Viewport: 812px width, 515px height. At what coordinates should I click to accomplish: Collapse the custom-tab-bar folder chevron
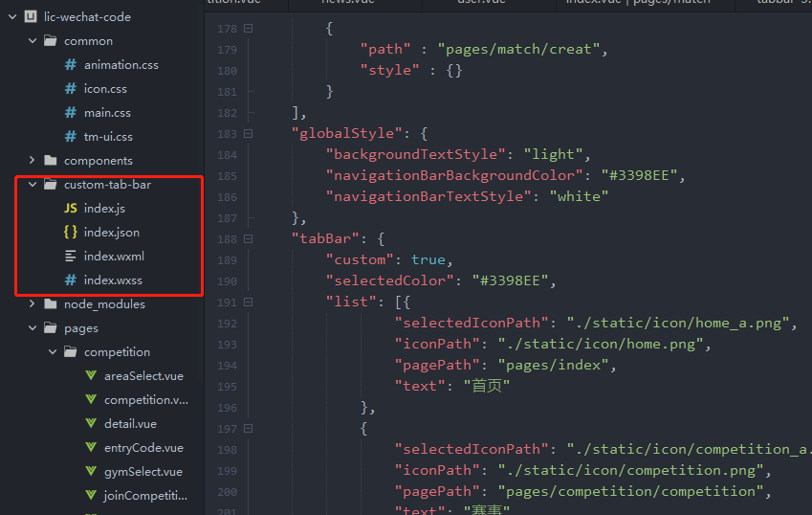(33, 184)
